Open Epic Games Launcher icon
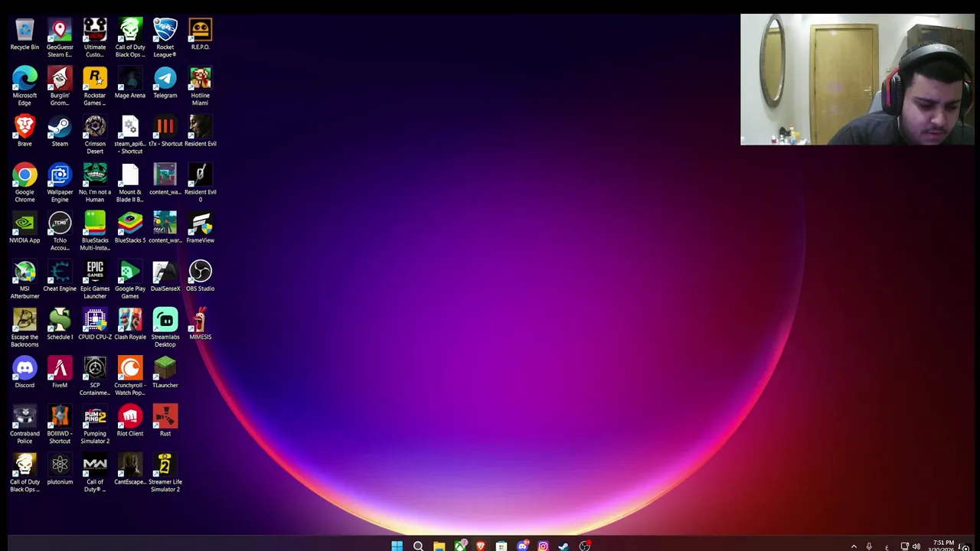This screenshot has width=980, height=551. click(x=95, y=279)
